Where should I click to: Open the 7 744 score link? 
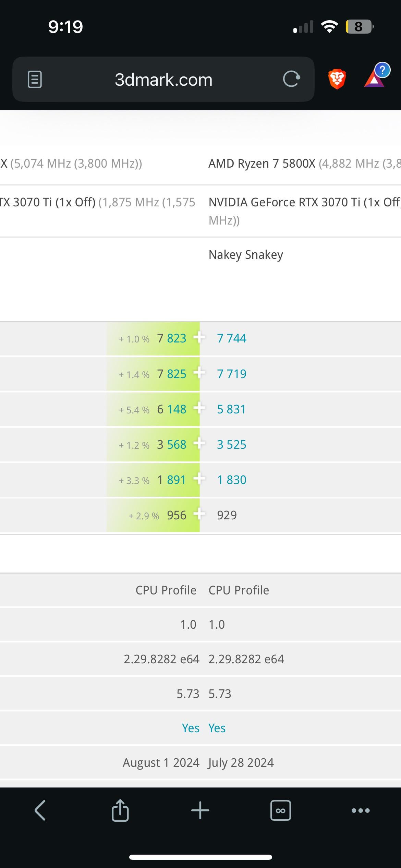click(232, 338)
